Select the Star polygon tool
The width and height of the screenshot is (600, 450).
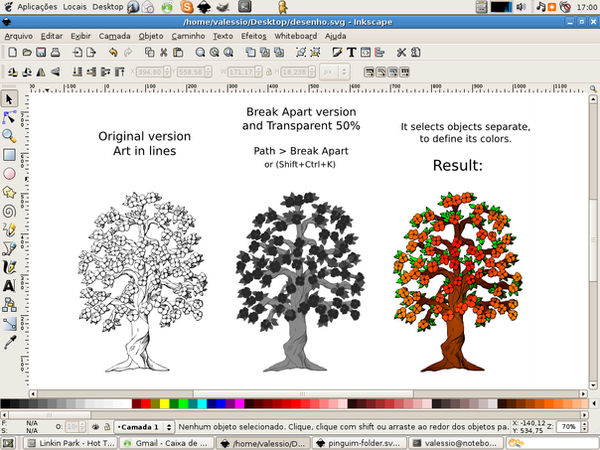point(9,192)
